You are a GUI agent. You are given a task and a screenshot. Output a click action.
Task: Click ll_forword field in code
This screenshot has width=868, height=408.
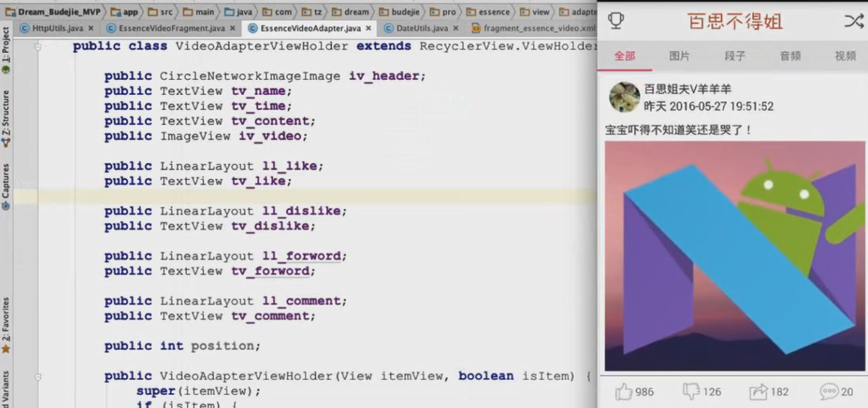[x=301, y=256]
